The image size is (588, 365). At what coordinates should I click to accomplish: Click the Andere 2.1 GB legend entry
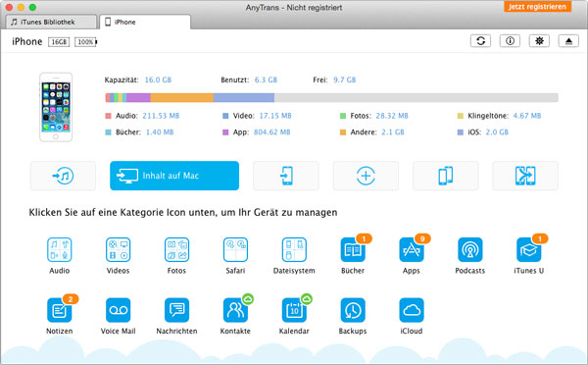pos(372,132)
